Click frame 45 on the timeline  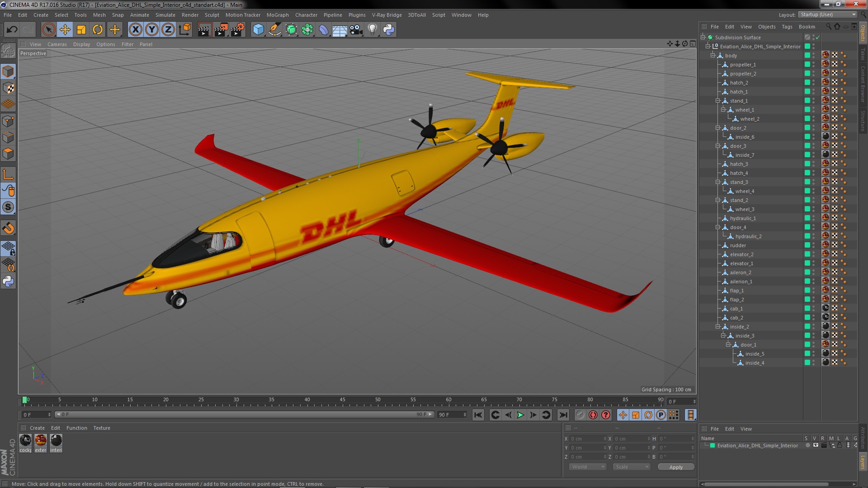click(343, 401)
